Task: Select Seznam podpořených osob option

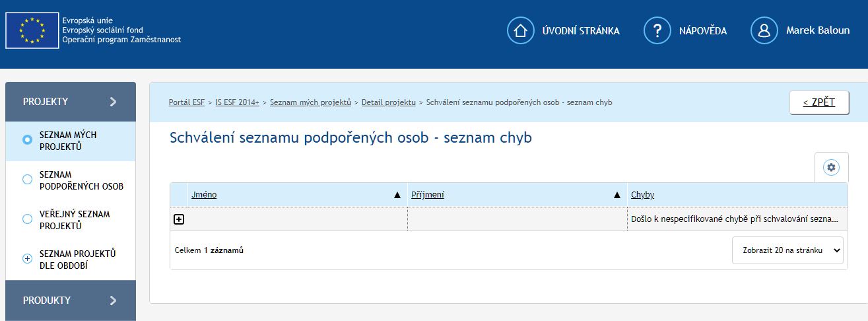Action: click(x=27, y=180)
